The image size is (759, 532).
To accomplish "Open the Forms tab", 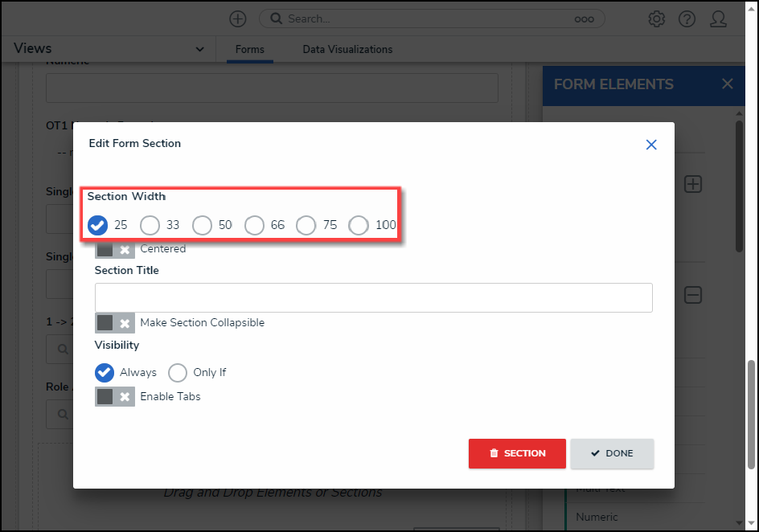I will pos(250,50).
